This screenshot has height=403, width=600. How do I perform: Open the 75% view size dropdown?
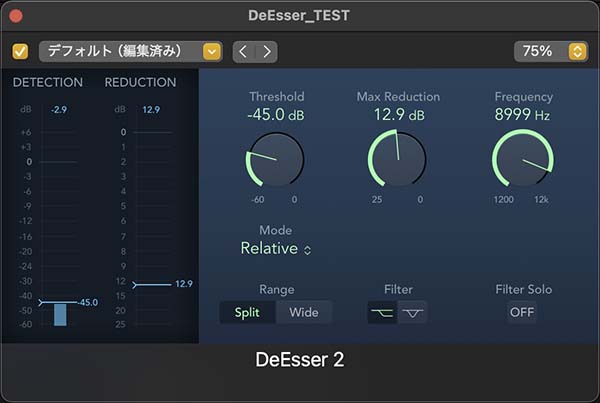(x=550, y=51)
